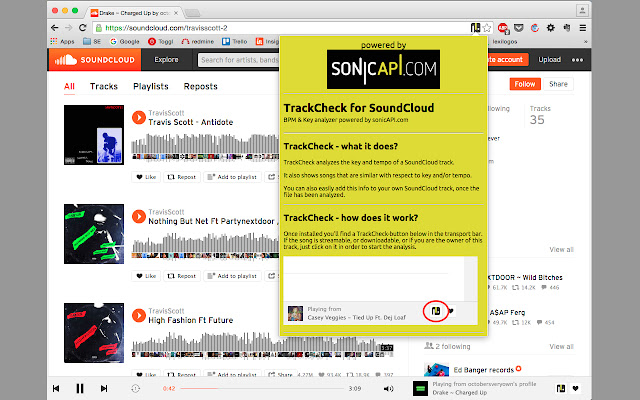Open the Google bookmark

[124, 41]
